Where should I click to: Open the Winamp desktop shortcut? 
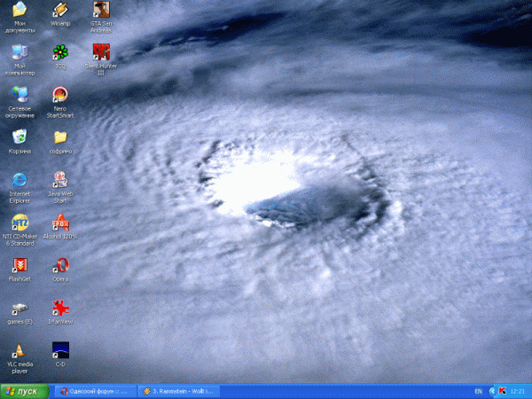pos(60,11)
